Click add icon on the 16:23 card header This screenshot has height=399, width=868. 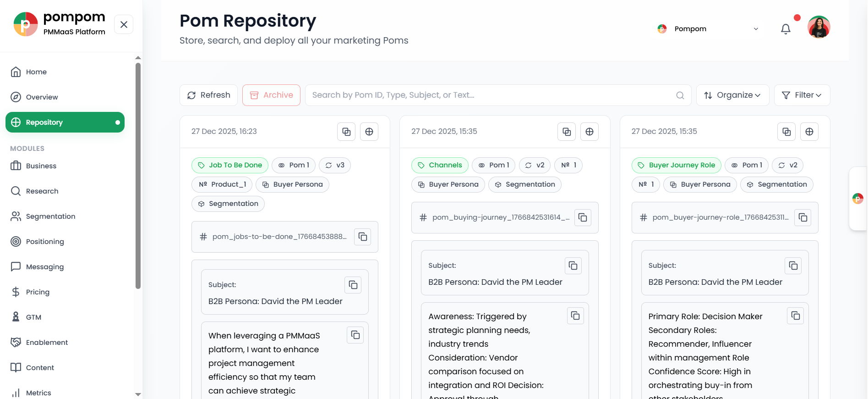[369, 132]
